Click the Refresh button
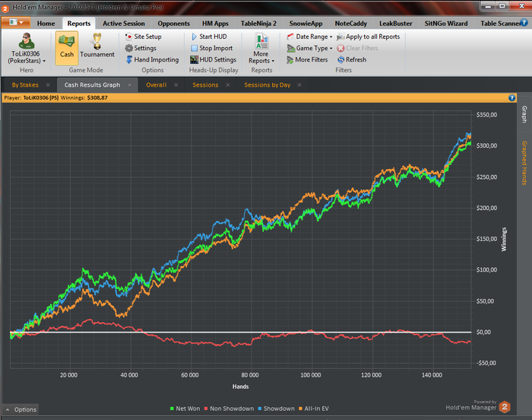 click(352, 59)
